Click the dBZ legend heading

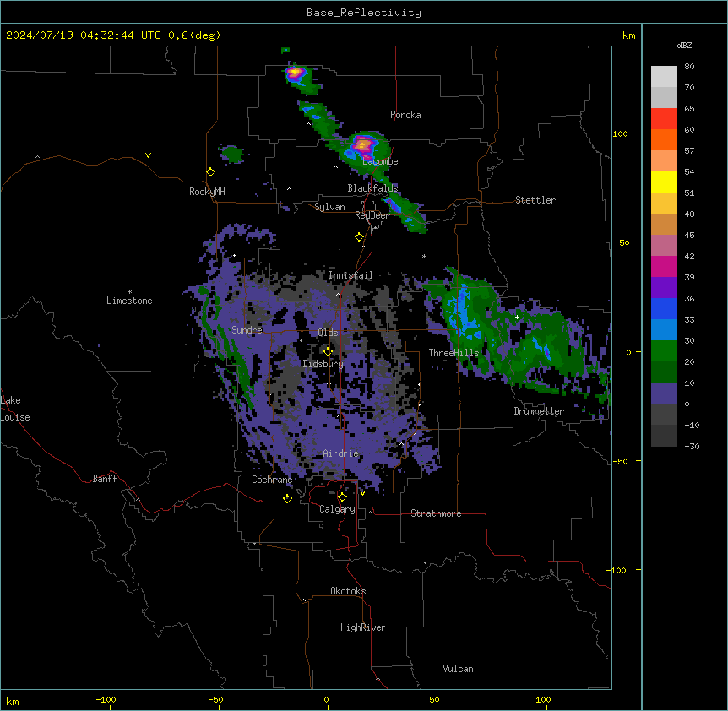point(684,45)
